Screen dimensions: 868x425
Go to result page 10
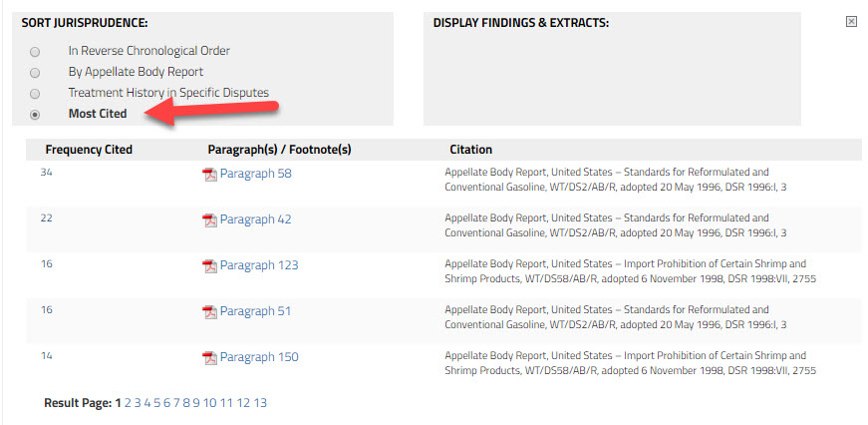click(210, 403)
